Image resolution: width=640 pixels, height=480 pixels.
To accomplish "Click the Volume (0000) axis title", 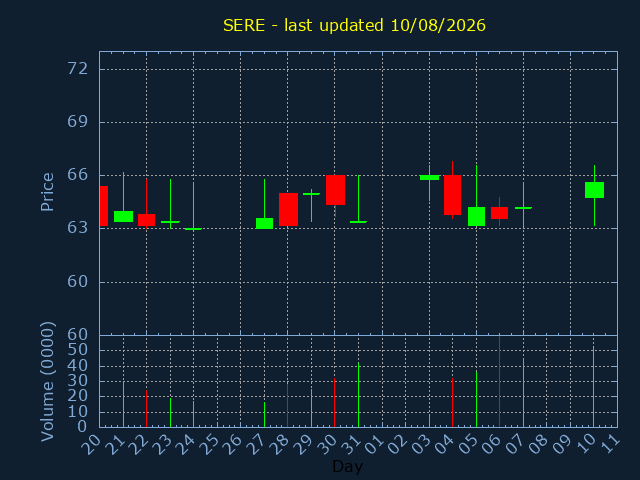I will click(x=48, y=382).
